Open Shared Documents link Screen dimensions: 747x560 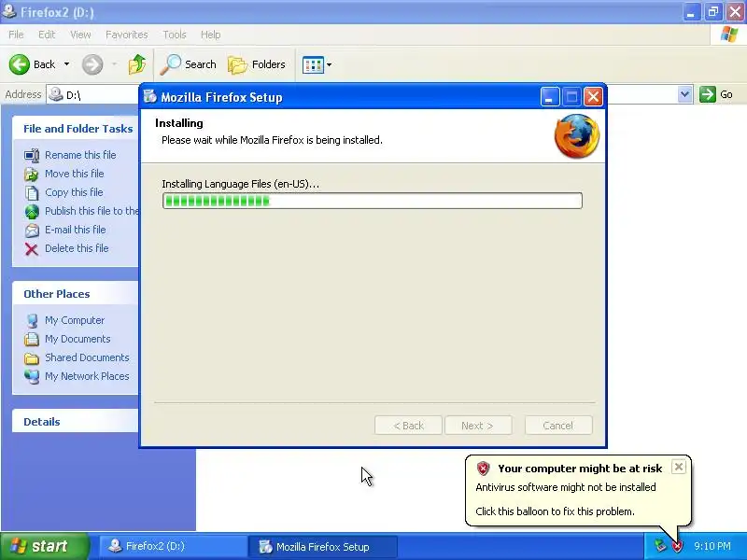click(x=87, y=357)
